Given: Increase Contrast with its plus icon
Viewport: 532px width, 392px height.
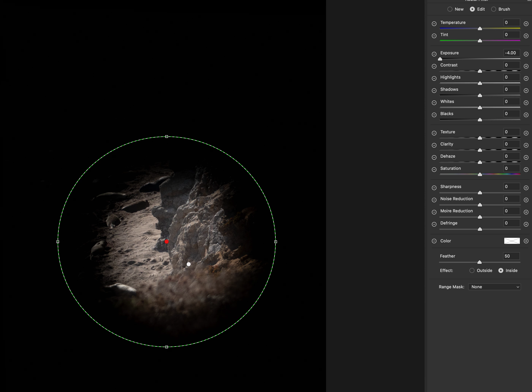Looking at the screenshot, I should pyautogui.click(x=526, y=66).
